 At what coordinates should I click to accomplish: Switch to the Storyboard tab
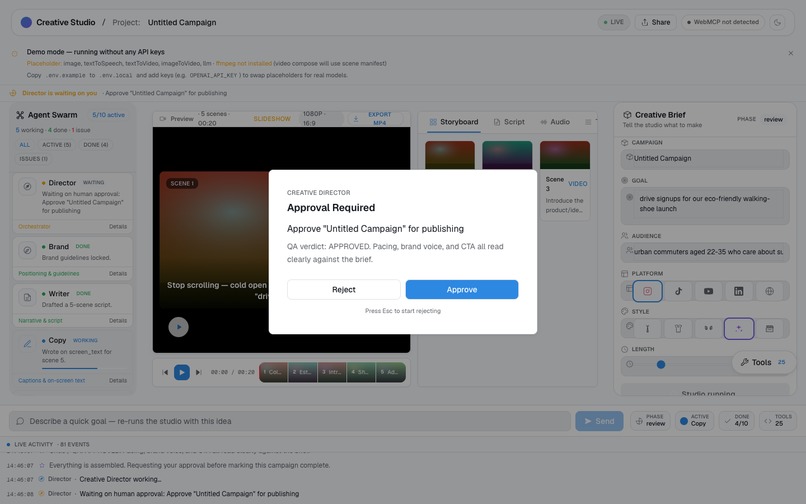tap(454, 122)
